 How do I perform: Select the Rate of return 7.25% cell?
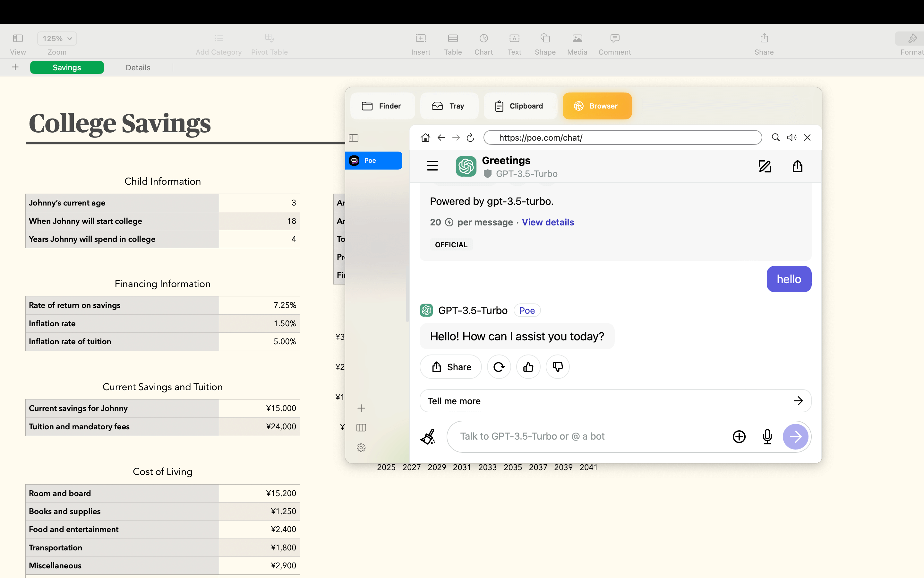(x=259, y=305)
